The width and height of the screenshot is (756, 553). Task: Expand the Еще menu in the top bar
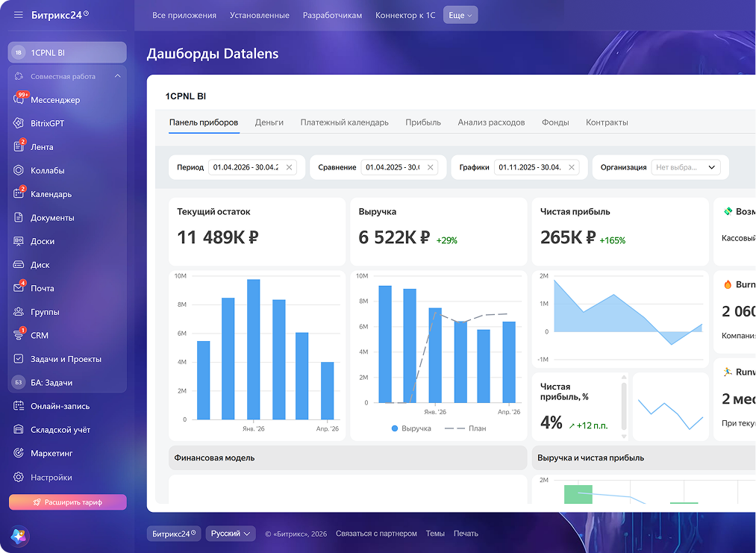click(460, 15)
